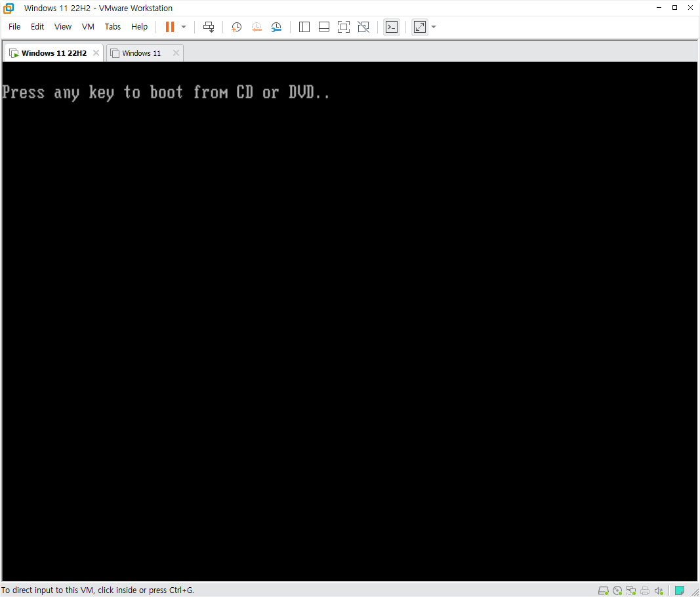Click the stretch guest display button
Image resolution: width=700 pixels, height=597 pixels.
pos(420,27)
